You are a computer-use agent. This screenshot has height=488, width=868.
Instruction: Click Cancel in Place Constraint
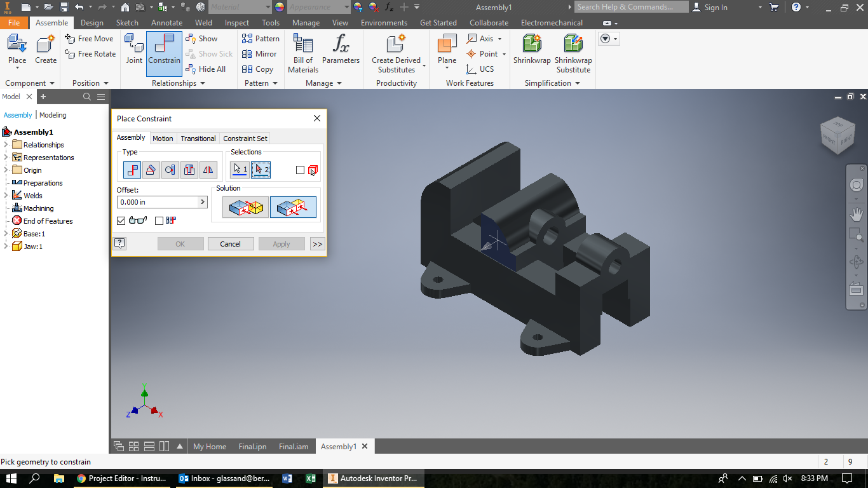pyautogui.click(x=230, y=243)
